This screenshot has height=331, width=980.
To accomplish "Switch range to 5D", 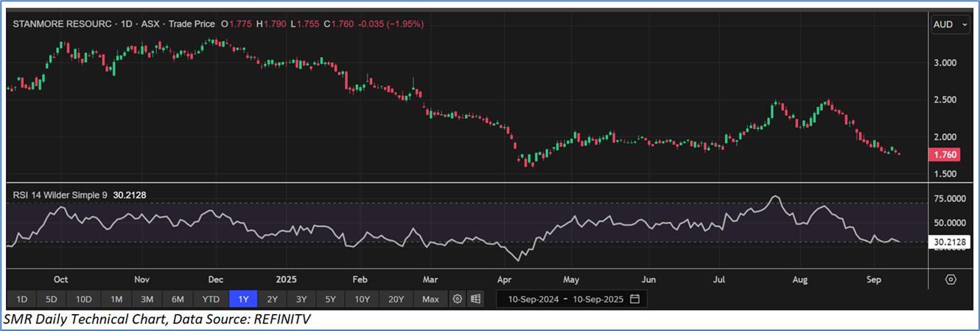I will click(x=52, y=299).
